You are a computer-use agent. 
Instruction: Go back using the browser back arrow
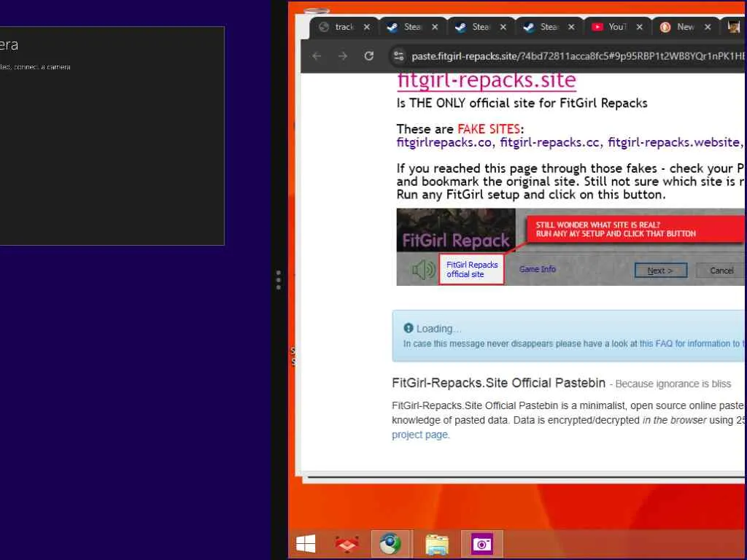[317, 56]
